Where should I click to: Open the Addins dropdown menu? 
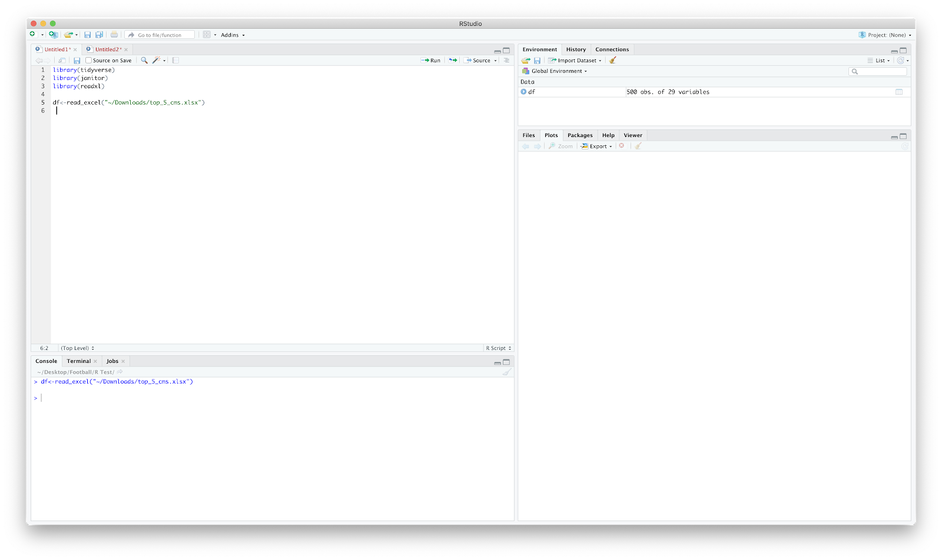tap(233, 35)
